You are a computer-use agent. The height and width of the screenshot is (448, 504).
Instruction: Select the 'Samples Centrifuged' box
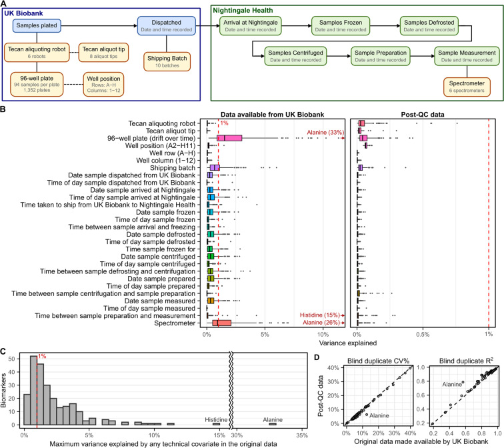click(x=295, y=56)
